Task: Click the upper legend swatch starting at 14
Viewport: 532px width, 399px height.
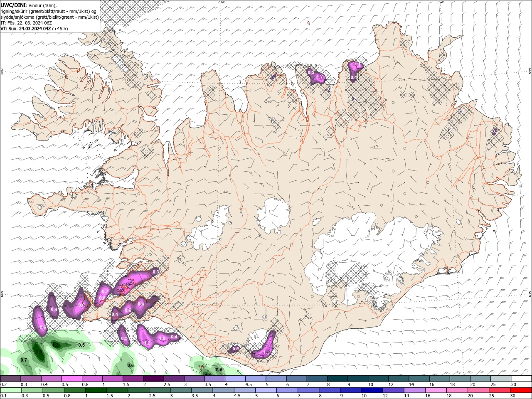Action: (x=419, y=379)
